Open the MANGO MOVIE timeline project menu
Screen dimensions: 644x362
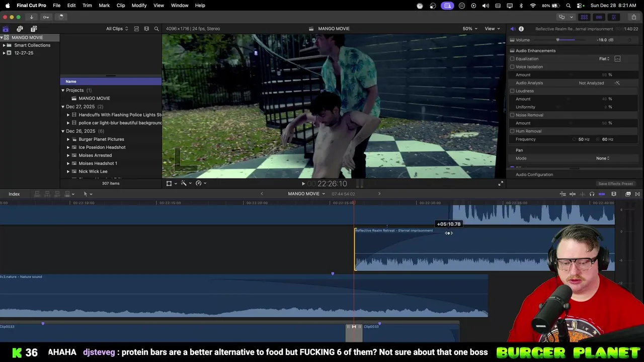point(306,194)
